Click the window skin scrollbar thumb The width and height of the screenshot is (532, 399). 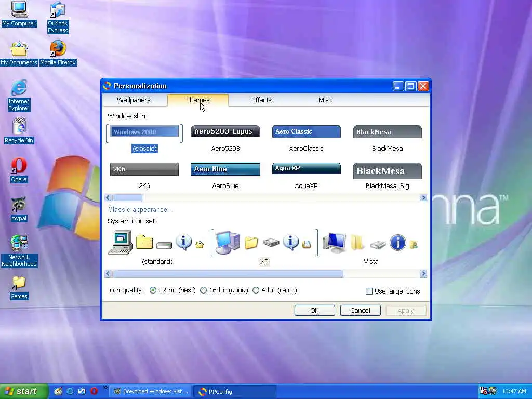pyautogui.click(x=128, y=198)
